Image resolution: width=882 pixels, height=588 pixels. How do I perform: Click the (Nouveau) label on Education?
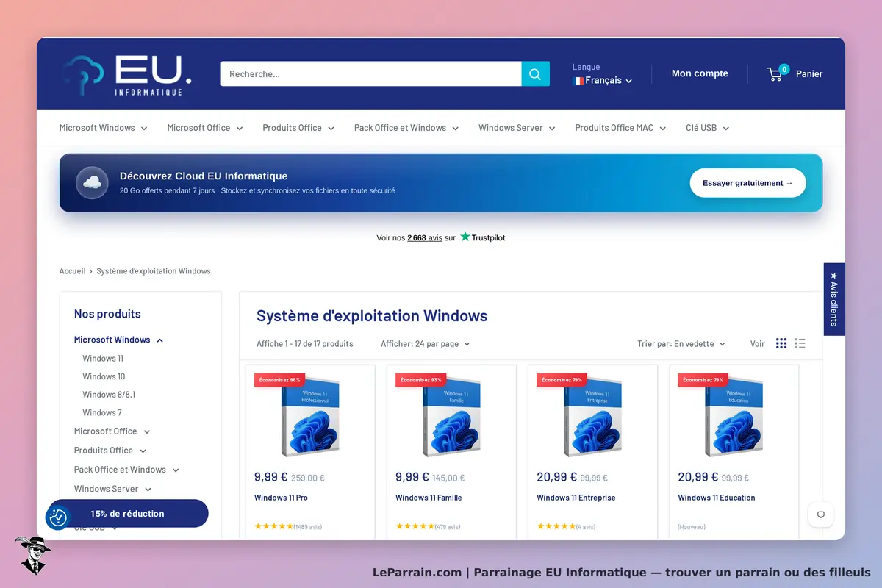[692, 526]
